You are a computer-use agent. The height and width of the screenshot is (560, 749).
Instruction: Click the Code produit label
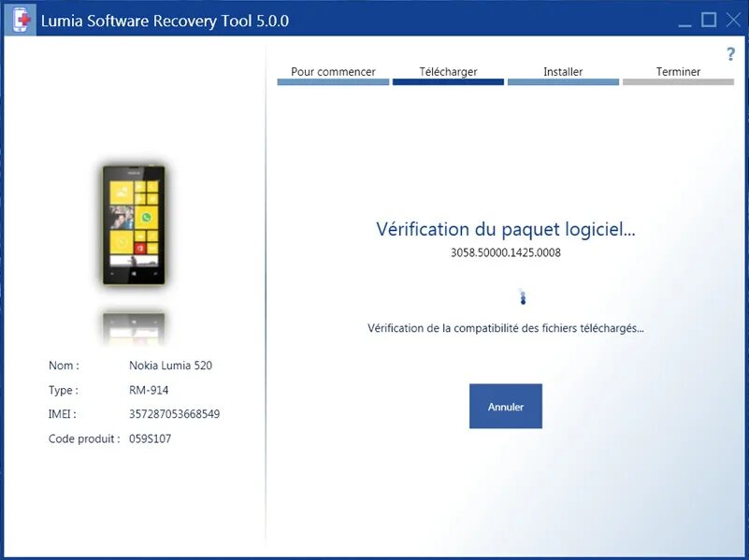point(84,438)
